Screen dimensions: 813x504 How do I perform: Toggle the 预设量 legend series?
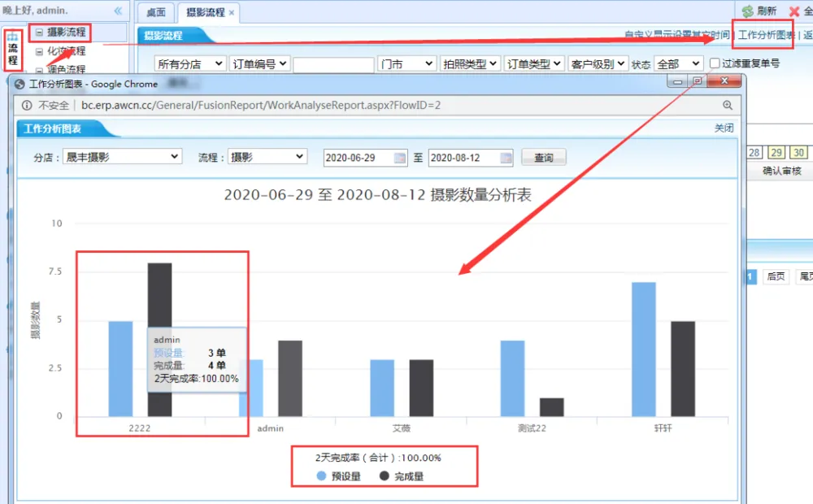323,476
